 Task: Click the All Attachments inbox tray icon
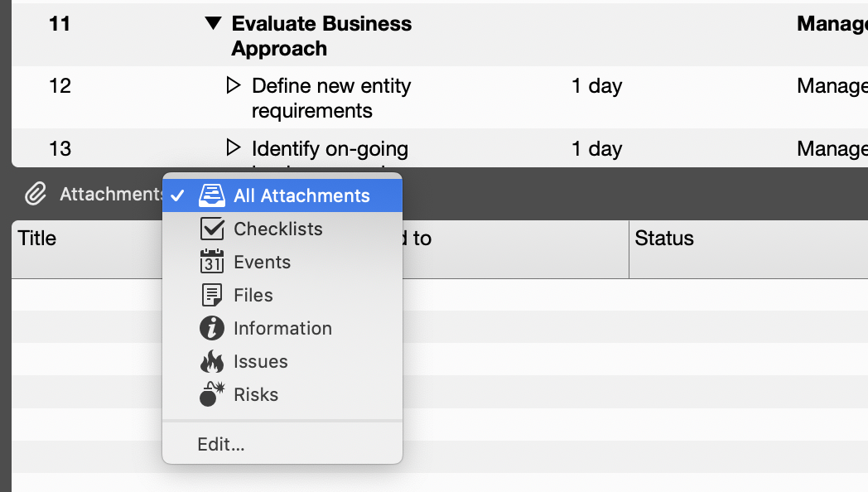point(213,195)
